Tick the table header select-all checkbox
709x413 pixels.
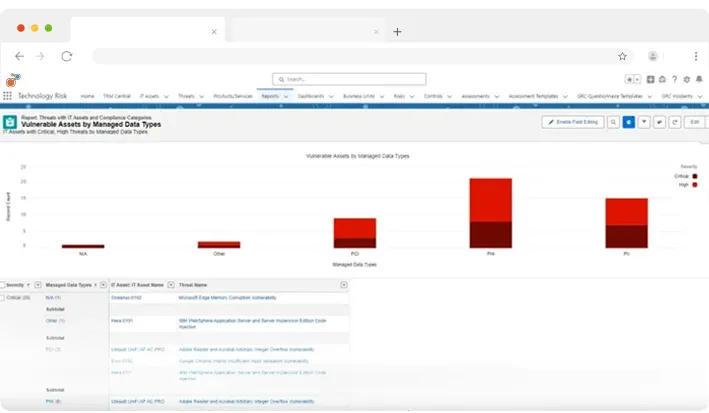[x=2, y=285]
